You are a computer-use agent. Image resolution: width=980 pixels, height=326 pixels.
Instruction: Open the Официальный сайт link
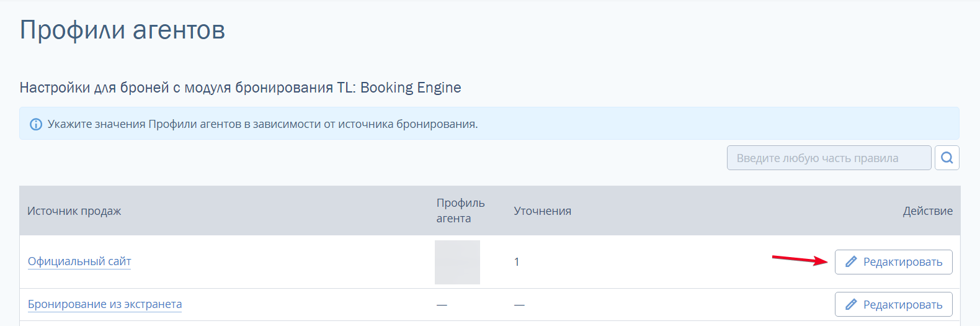(x=79, y=261)
